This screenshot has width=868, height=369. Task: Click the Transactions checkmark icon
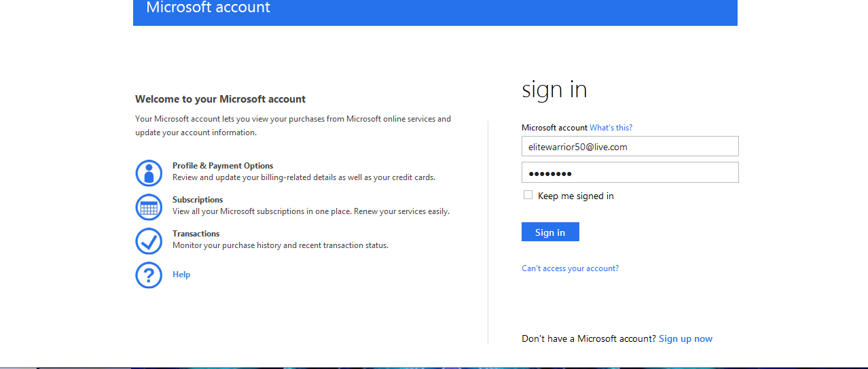(149, 241)
